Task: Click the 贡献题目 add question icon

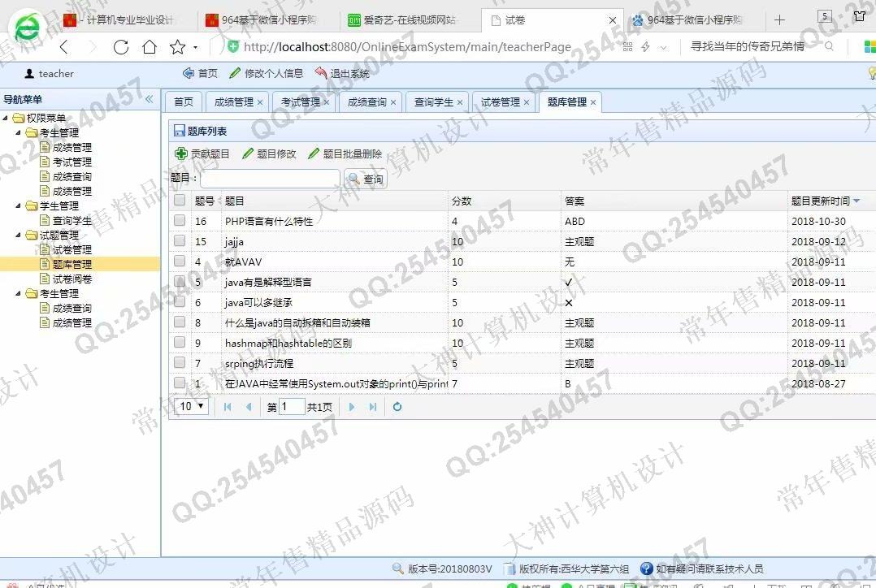Action: (181, 153)
